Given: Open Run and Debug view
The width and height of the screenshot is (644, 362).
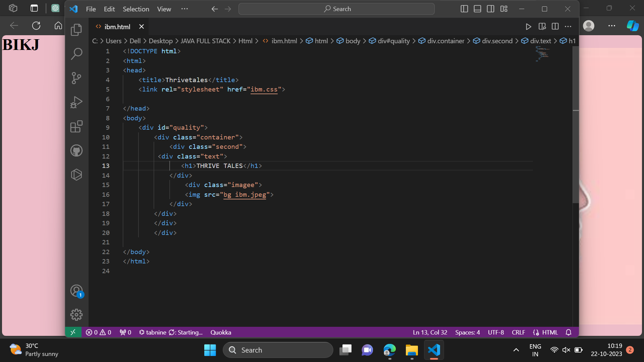Looking at the screenshot, I should coord(76,102).
